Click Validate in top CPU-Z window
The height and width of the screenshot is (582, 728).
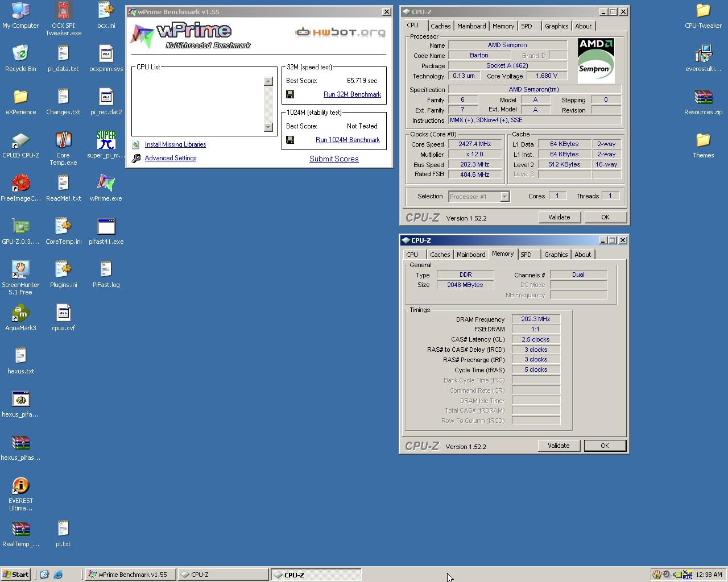click(x=559, y=217)
